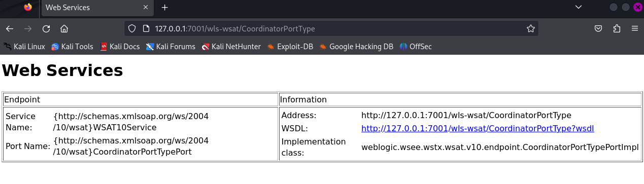The image size is (644, 184).
Task: Open the Kali Tools bookmark
Action: tap(72, 47)
